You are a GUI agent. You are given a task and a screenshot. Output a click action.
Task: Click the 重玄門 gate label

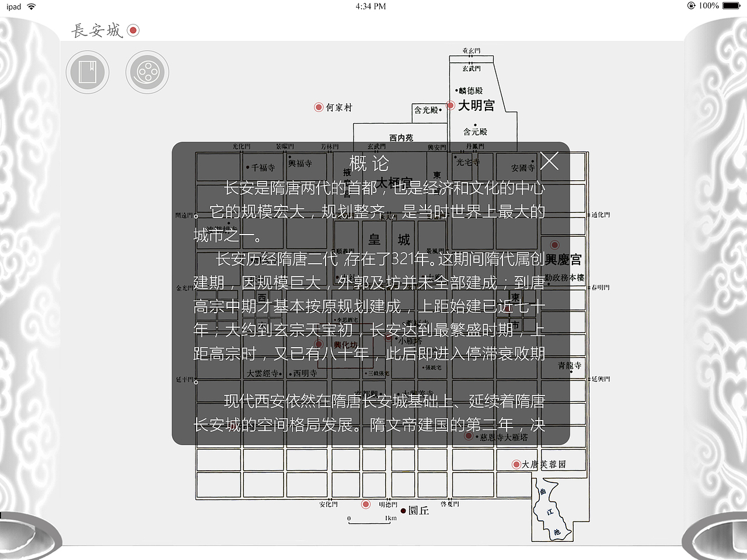coord(472,51)
